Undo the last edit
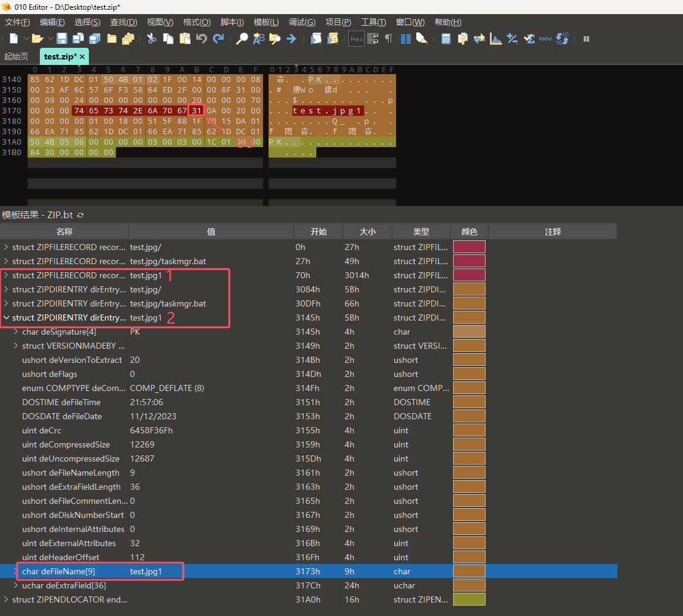 click(201, 39)
